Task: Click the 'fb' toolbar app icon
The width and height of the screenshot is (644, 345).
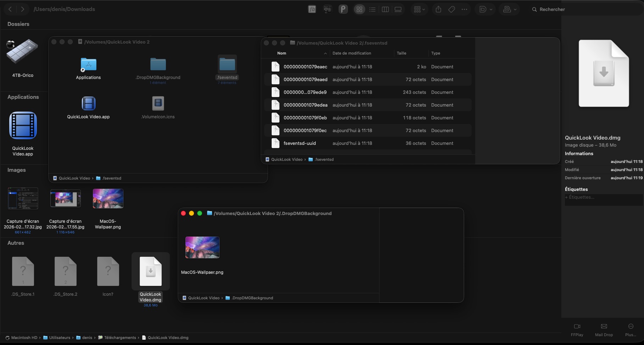Action: pos(312,10)
